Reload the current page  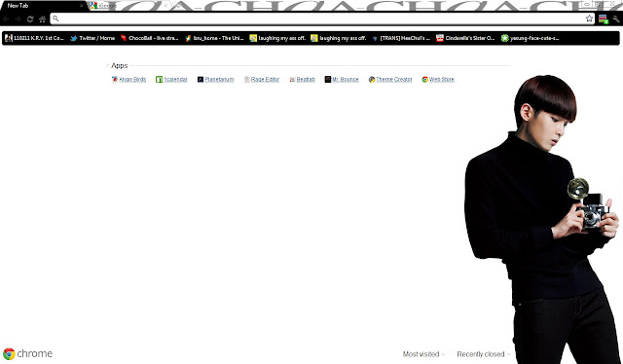tap(30, 19)
